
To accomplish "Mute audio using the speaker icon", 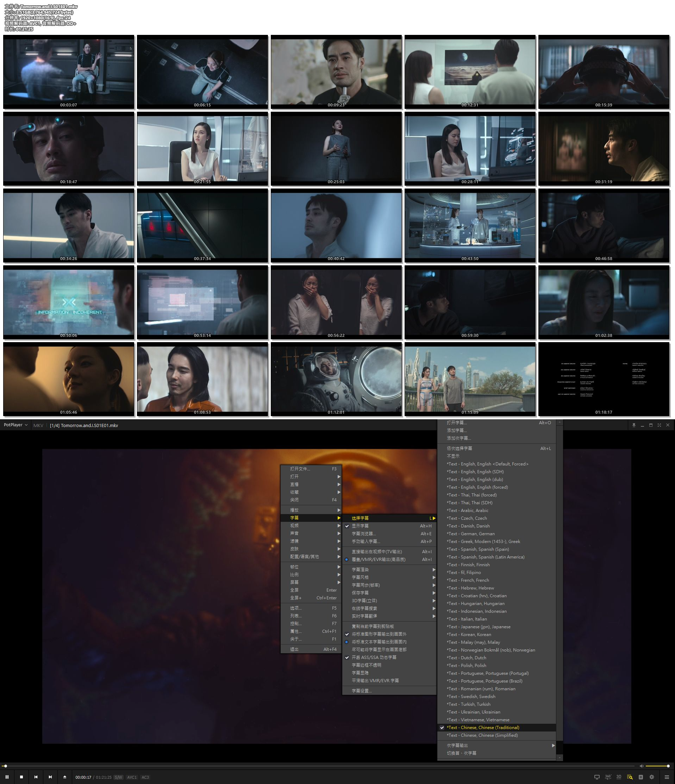I will (x=641, y=766).
